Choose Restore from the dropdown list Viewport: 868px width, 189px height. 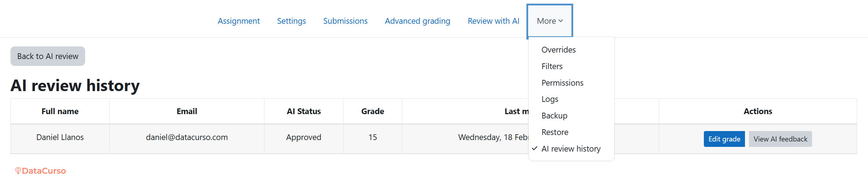(x=555, y=132)
